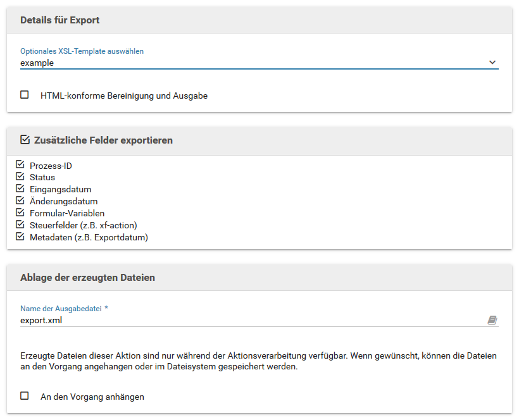Viewport: 519px width, 420px height.
Task: Open the example template selection field
Action: (x=259, y=63)
